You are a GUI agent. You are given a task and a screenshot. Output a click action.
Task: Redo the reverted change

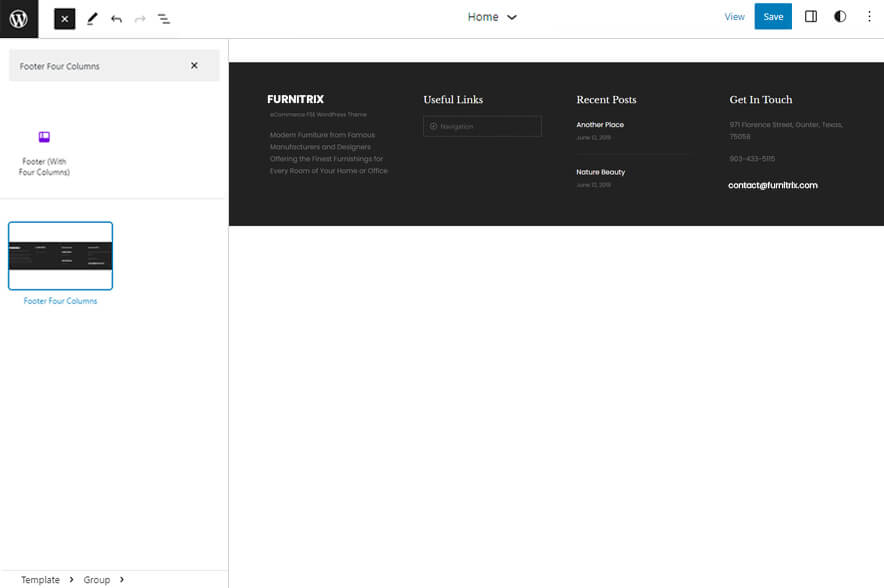[139, 17]
